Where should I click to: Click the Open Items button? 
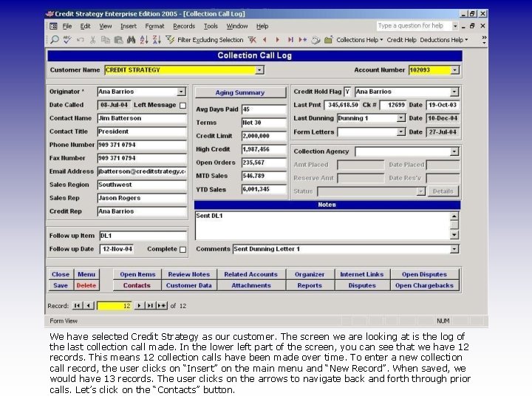137,274
